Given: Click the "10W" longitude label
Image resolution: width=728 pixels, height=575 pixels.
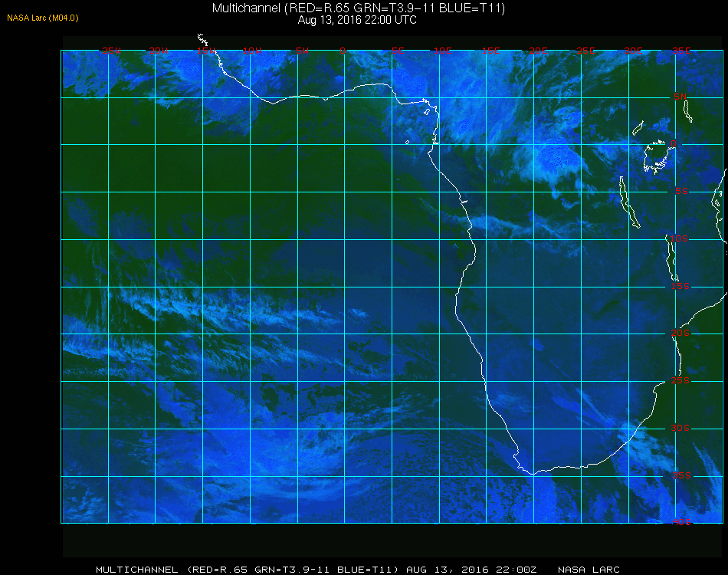Looking at the screenshot, I should [x=252, y=51].
